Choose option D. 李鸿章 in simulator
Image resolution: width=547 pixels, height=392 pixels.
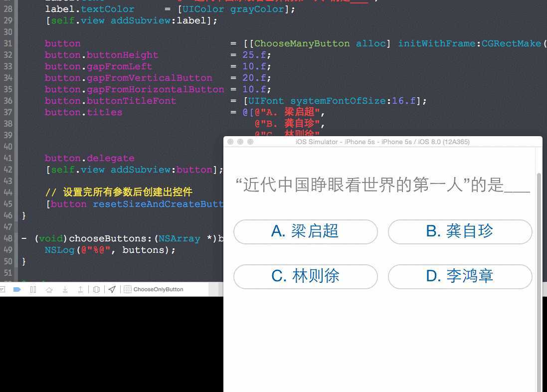pyautogui.click(x=460, y=276)
